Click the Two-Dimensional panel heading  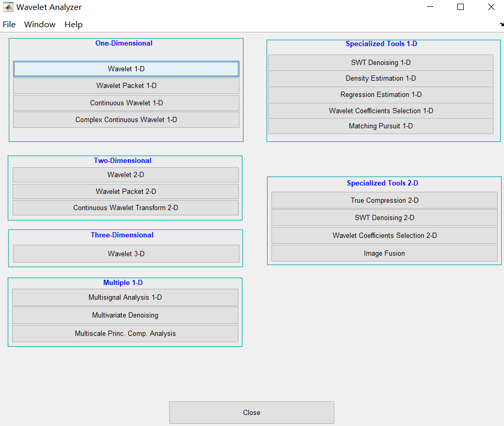click(123, 160)
